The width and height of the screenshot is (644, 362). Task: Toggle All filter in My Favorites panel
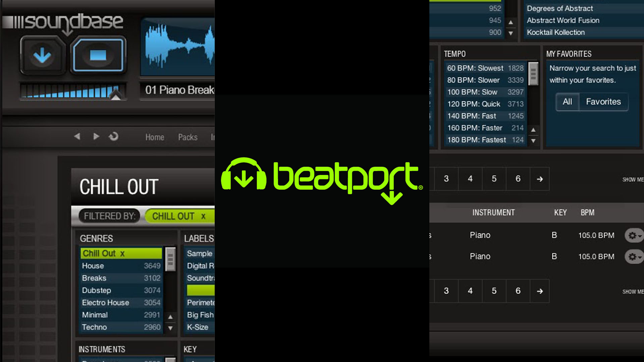567,101
